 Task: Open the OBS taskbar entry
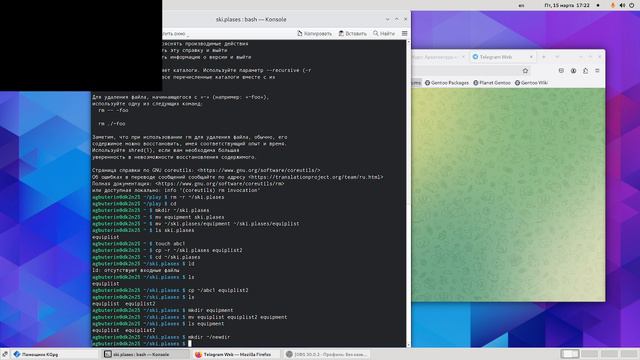327,354
